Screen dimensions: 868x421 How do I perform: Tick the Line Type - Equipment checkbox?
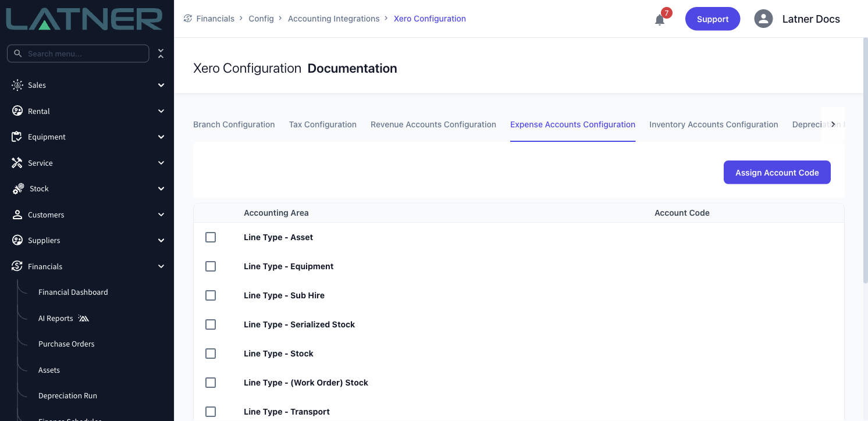point(211,266)
